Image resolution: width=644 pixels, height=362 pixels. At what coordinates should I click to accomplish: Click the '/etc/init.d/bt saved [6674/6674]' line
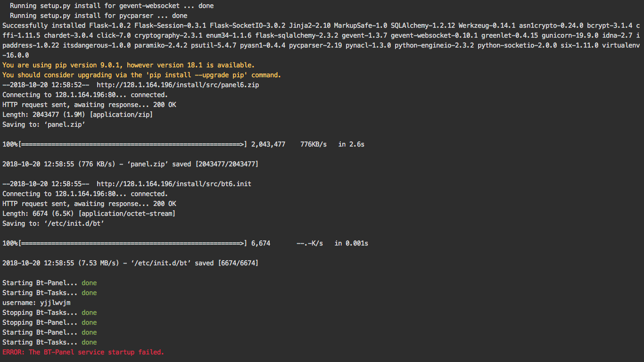click(130, 263)
